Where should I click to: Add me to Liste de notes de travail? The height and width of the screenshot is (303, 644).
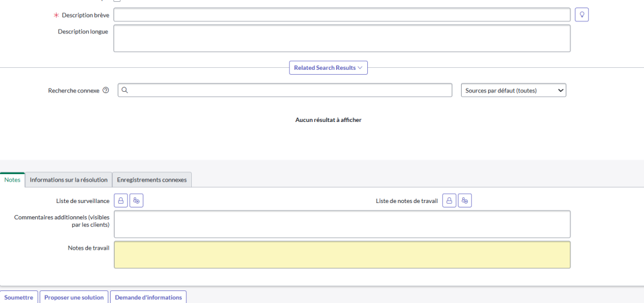coord(465,201)
